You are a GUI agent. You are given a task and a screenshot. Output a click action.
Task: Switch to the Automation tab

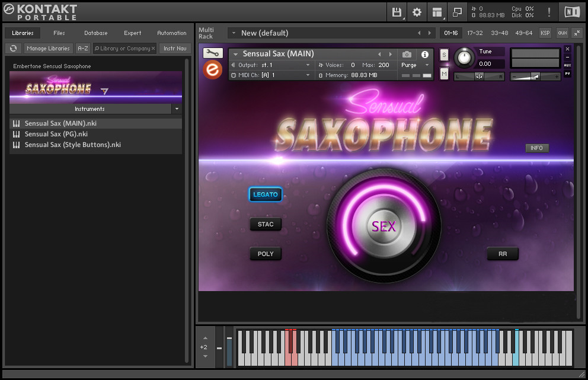tap(172, 33)
